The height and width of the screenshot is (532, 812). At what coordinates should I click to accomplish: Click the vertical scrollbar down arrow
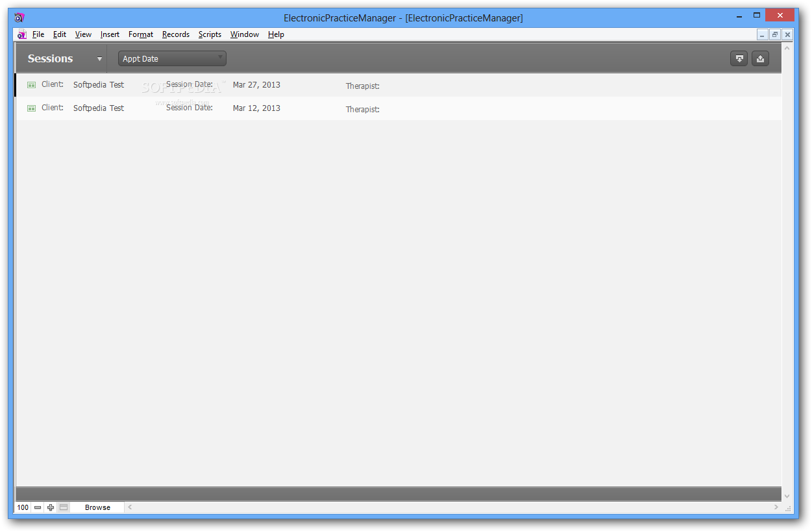click(x=787, y=496)
